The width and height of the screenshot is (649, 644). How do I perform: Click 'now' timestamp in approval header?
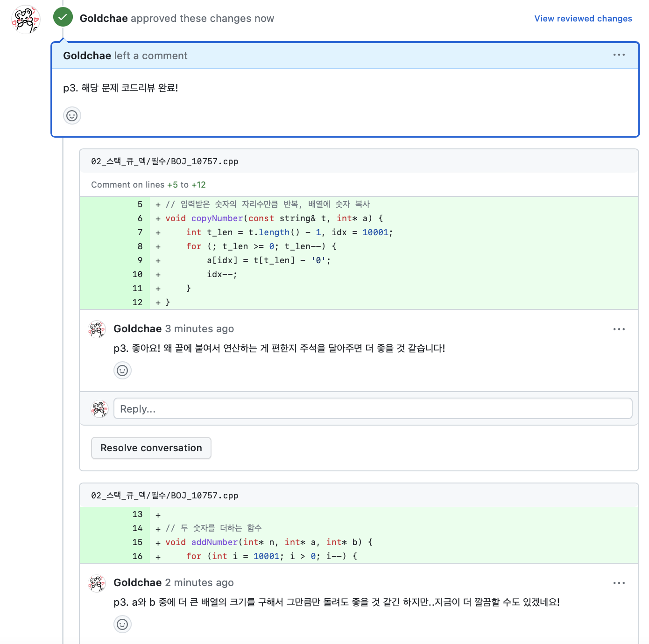[x=264, y=19]
